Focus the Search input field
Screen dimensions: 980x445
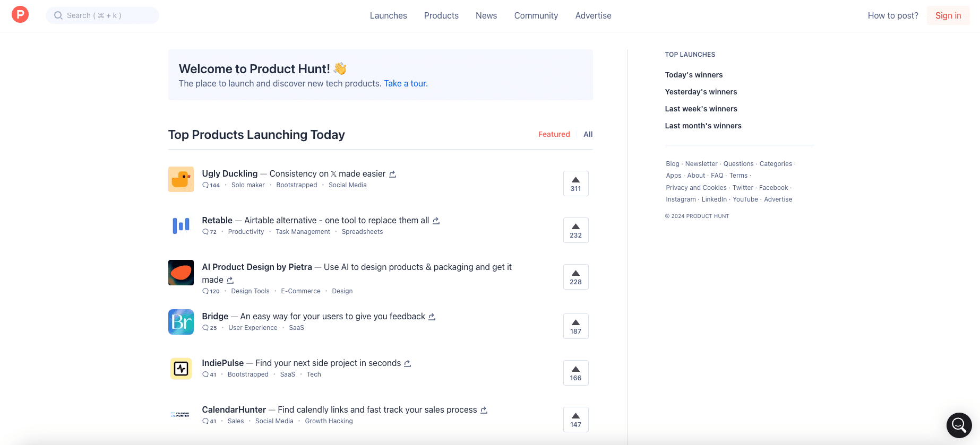102,15
